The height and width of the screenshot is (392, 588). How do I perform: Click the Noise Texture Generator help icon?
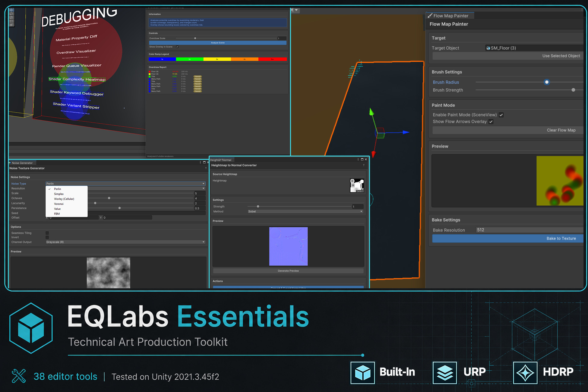click(x=206, y=168)
